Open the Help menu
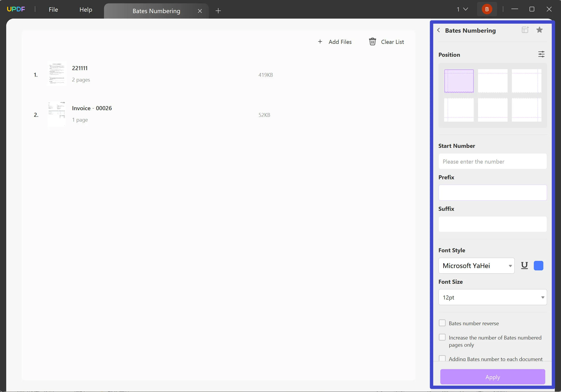The height and width of the screenshot is (392, 561). [86, 9]
